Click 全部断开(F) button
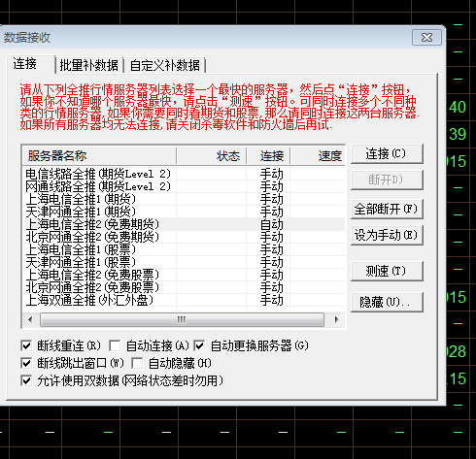 pos(387,209)
